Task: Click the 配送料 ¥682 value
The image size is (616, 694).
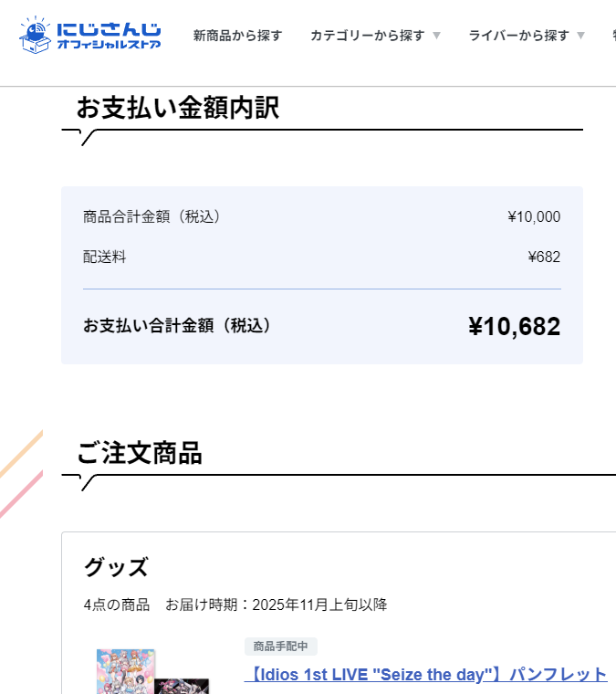Action: coord(544,257)
